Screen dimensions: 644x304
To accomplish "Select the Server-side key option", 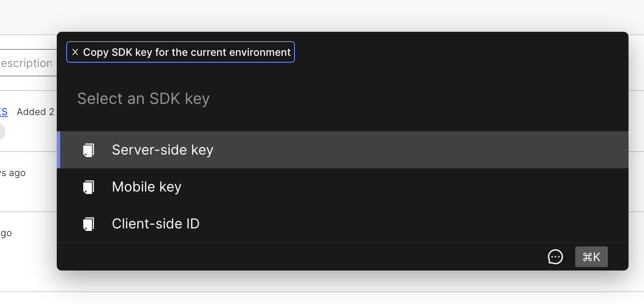I will pos(163,150).
